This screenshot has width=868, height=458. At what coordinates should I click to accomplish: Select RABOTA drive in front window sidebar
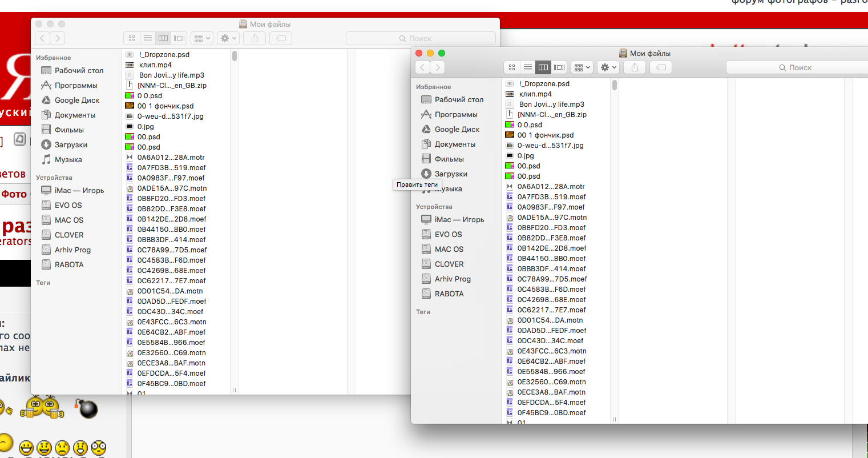click(x=449, y=294)
